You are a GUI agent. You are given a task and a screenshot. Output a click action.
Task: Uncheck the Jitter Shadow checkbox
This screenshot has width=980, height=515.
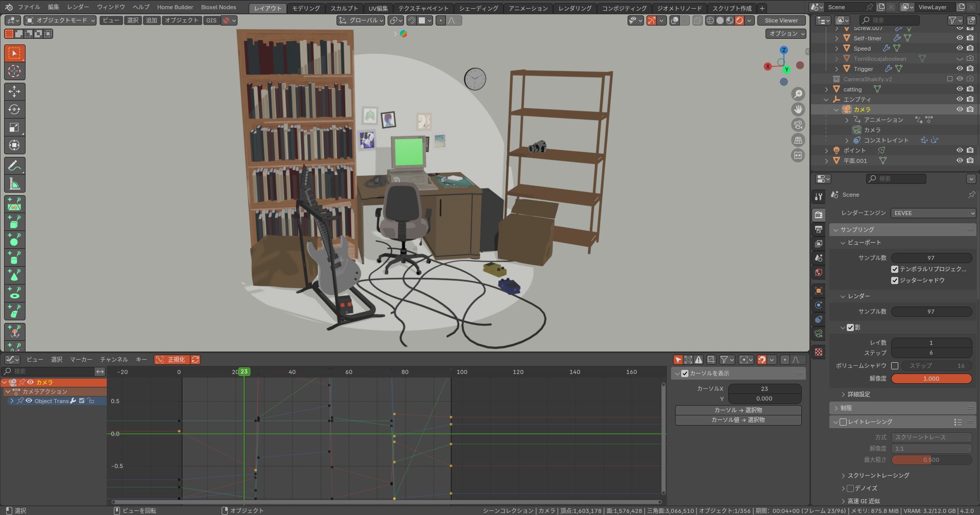pos(895,280)
